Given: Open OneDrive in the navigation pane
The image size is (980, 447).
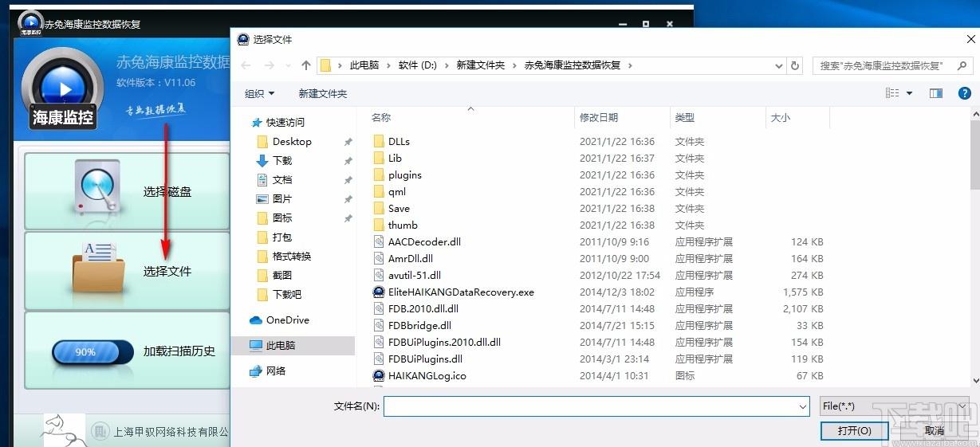Looking at the screenshot, I should point(287,320).
